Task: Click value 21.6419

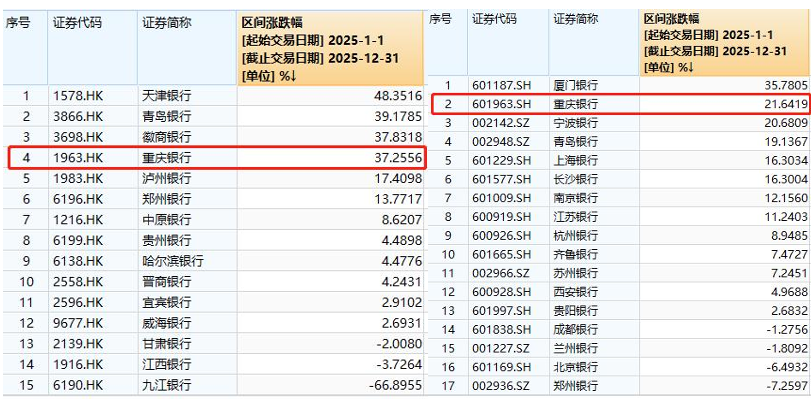Action: (x=786, y=105)
